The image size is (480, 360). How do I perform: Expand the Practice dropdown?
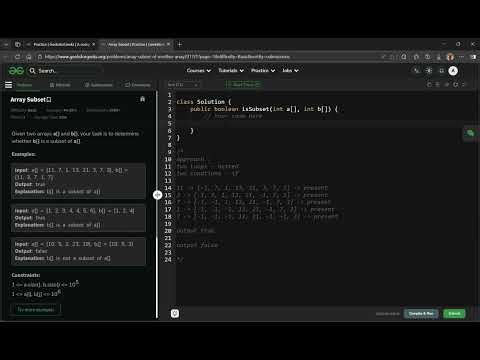[x=263, y=70]
